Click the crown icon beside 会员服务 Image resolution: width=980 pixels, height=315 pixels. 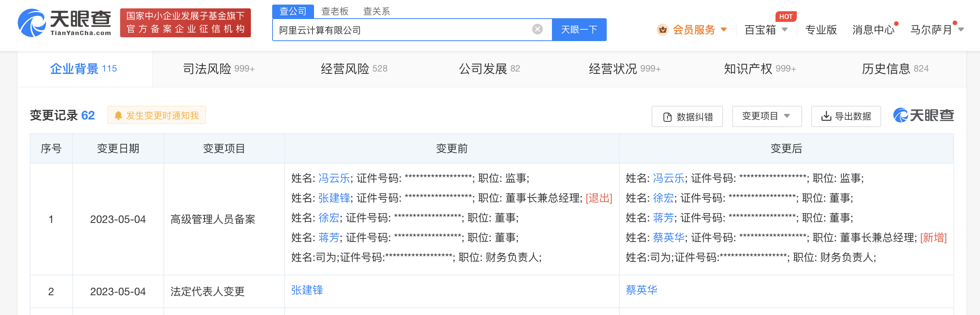662,30
